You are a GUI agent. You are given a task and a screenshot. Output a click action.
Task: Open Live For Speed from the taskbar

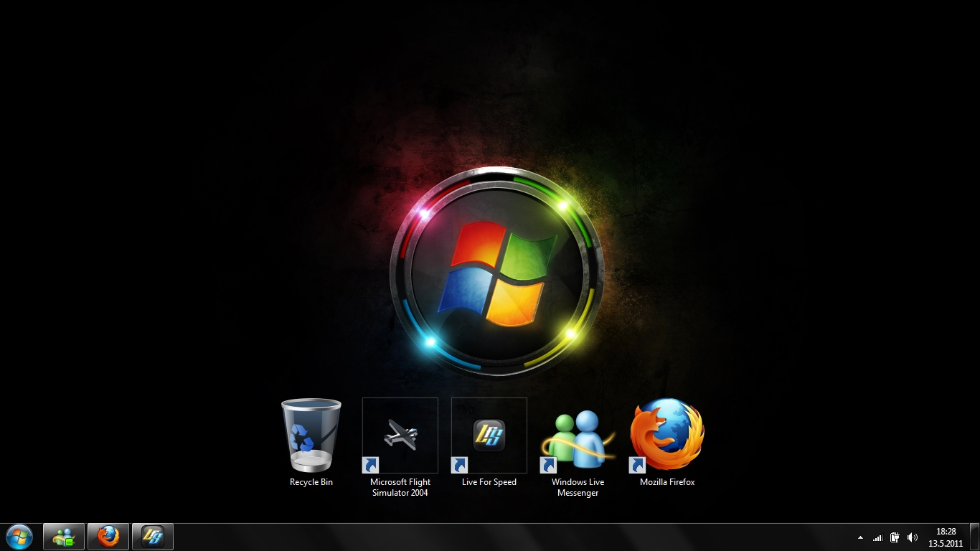[153, 537]
